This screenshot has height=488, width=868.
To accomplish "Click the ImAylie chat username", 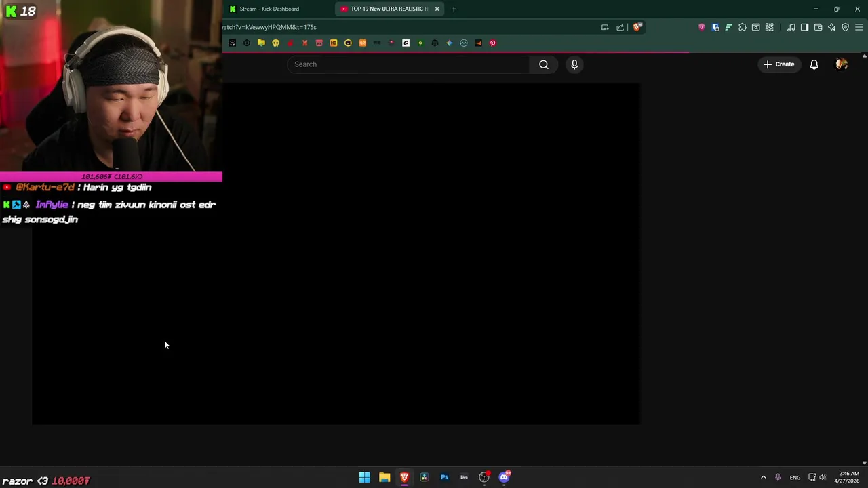I will pos(52,205).
